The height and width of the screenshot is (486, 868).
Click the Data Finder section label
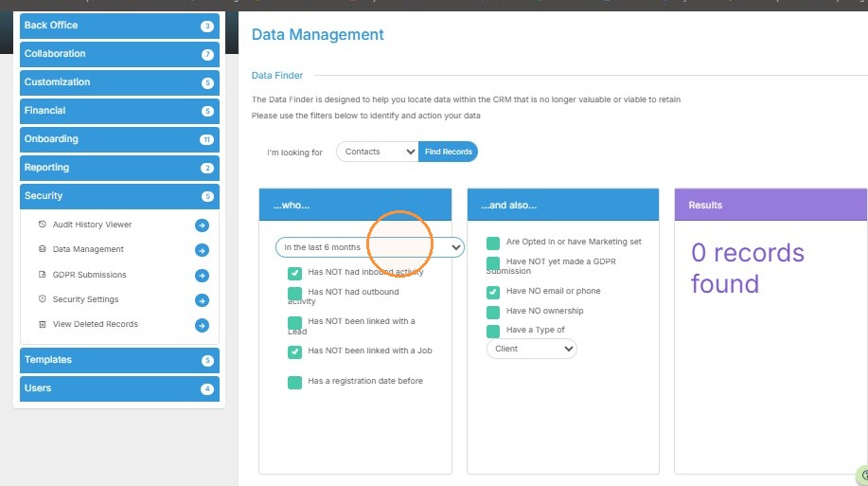pyautogui.click(x=276, y=76)
